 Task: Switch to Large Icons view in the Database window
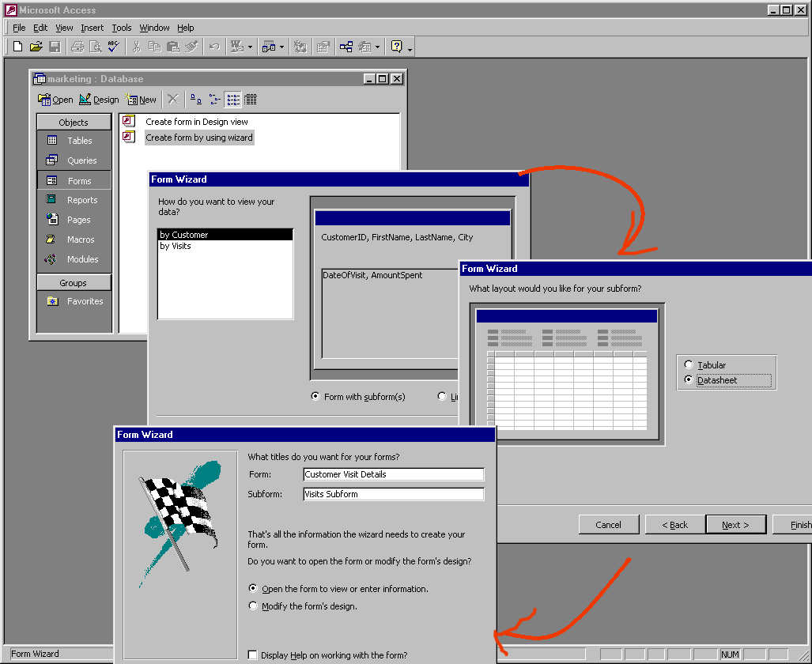(x=196, y=99)
